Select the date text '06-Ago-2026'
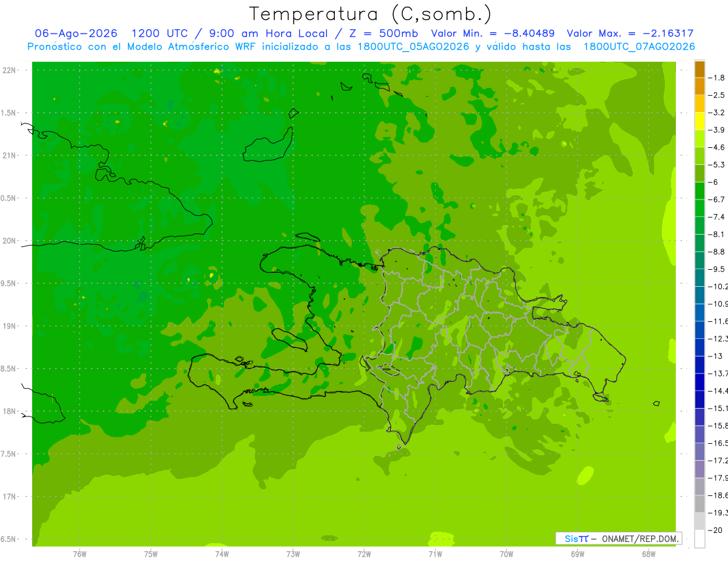728x562 pixels. (x=76, y=33)
